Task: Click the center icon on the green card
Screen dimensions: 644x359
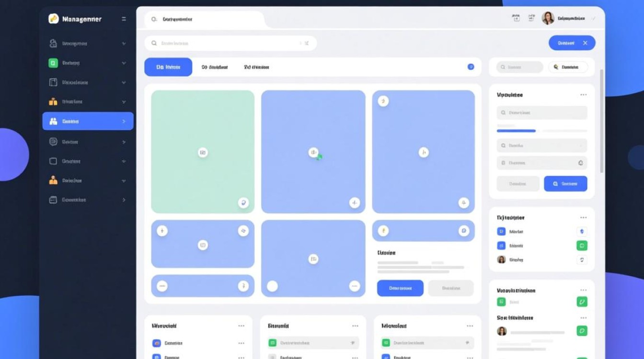Action: click(203, 152)
